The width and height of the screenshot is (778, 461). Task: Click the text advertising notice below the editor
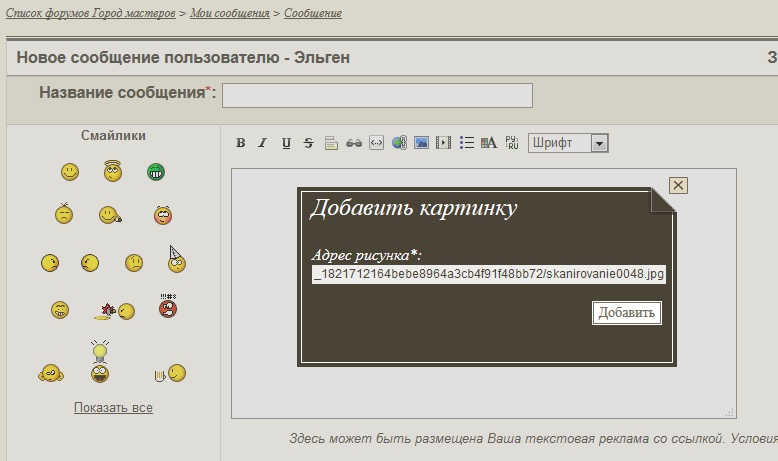tap(533, 439)
